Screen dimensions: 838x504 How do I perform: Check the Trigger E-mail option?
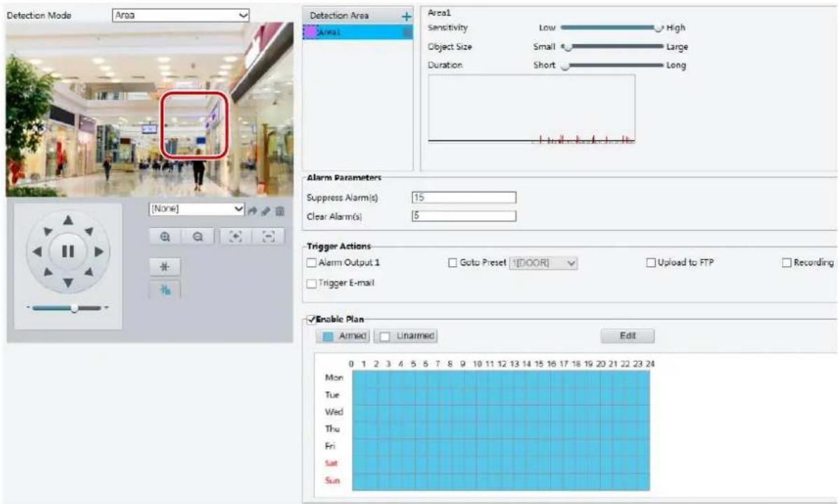point(312,283)
